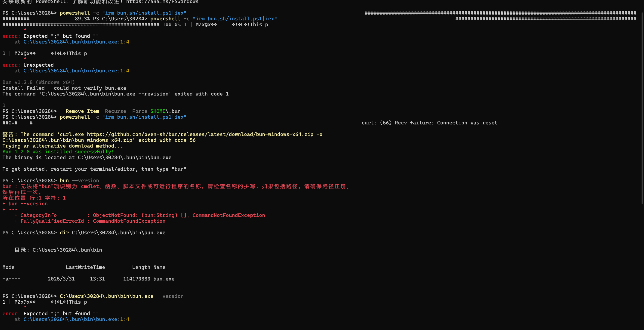Click the '100.0%' progress value
The image size is (644, 330).
[171, 25]
